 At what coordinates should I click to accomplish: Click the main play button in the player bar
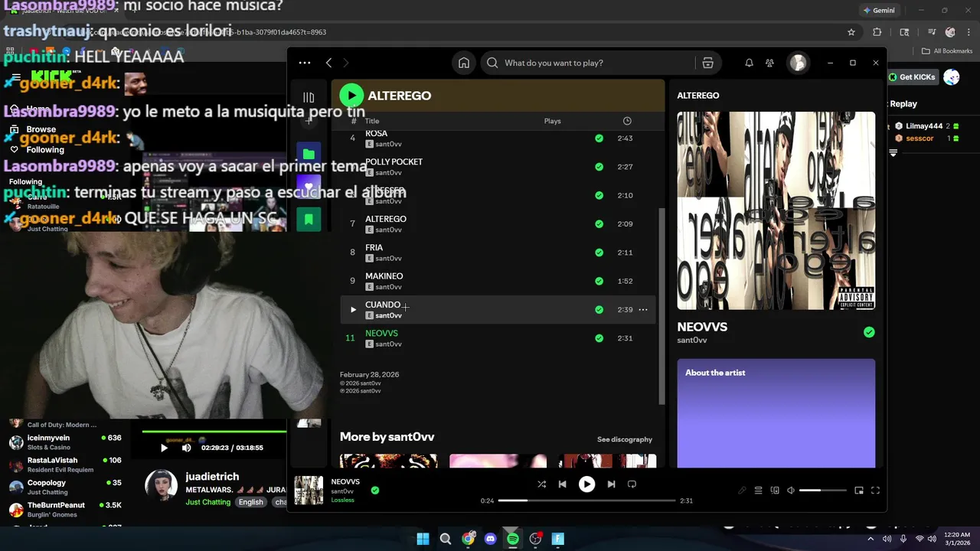click(x=586, y=484)
